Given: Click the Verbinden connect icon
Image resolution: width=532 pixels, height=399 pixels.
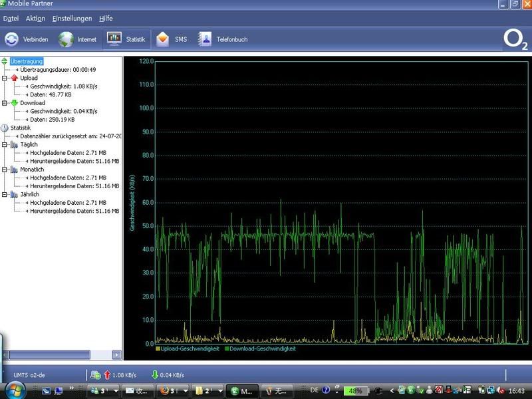Looking at the screenshot, I should pyautogui.click(x=11, y=39).
